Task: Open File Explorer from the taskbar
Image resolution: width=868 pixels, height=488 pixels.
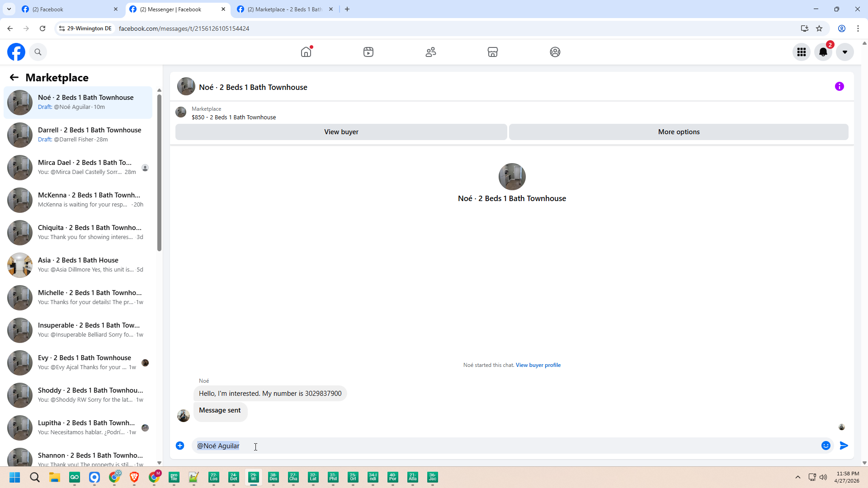Action: click(x=55, y=477)
